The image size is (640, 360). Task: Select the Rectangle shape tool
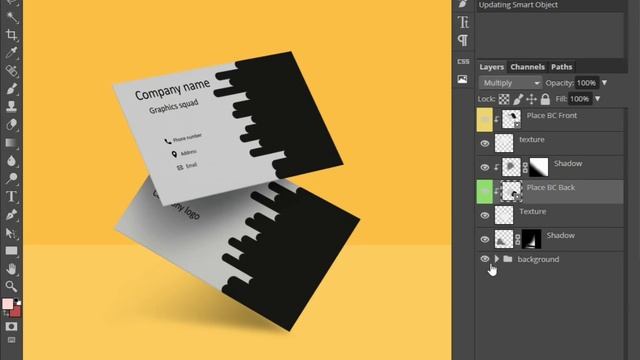pos(11,251)
